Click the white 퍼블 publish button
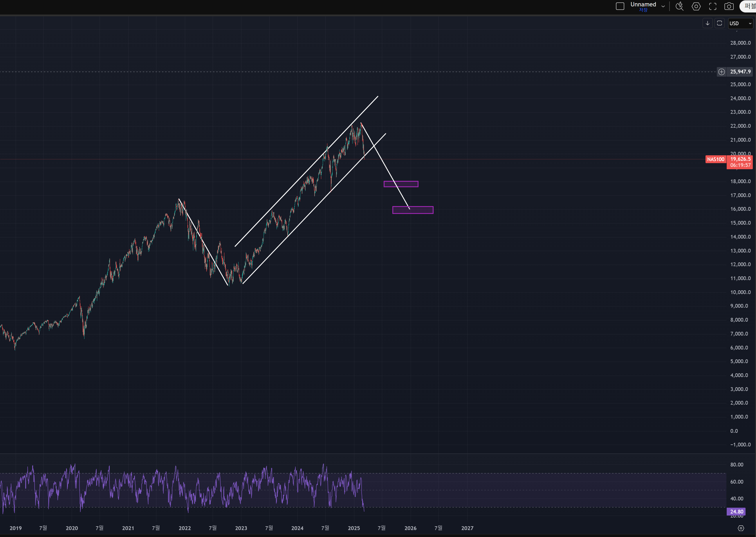This screenshot has height=537, width=756. point(748,6)
